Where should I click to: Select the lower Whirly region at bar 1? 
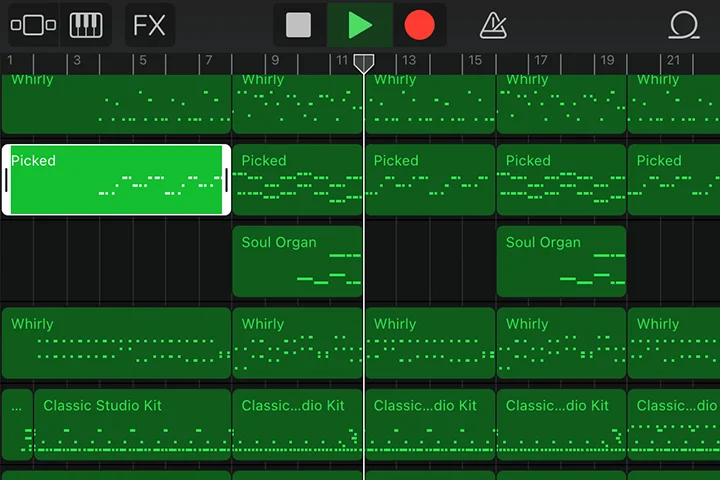tap(116, 343)
